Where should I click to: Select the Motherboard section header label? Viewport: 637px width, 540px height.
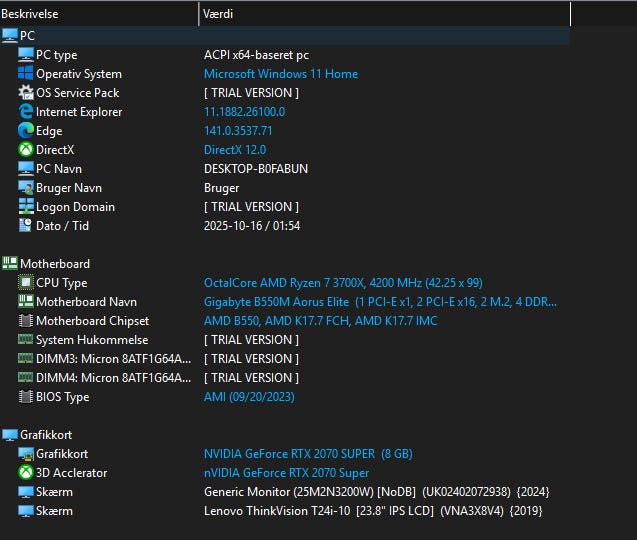(55, 264)
